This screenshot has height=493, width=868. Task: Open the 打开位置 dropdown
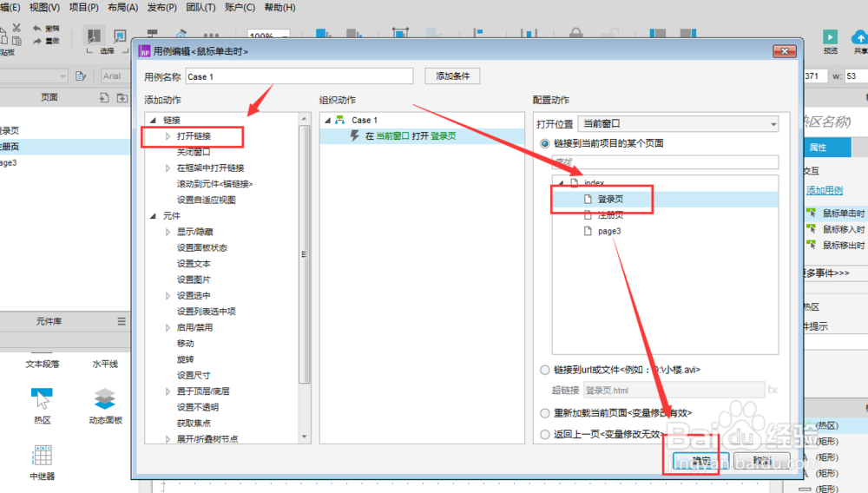coord(678,124)
